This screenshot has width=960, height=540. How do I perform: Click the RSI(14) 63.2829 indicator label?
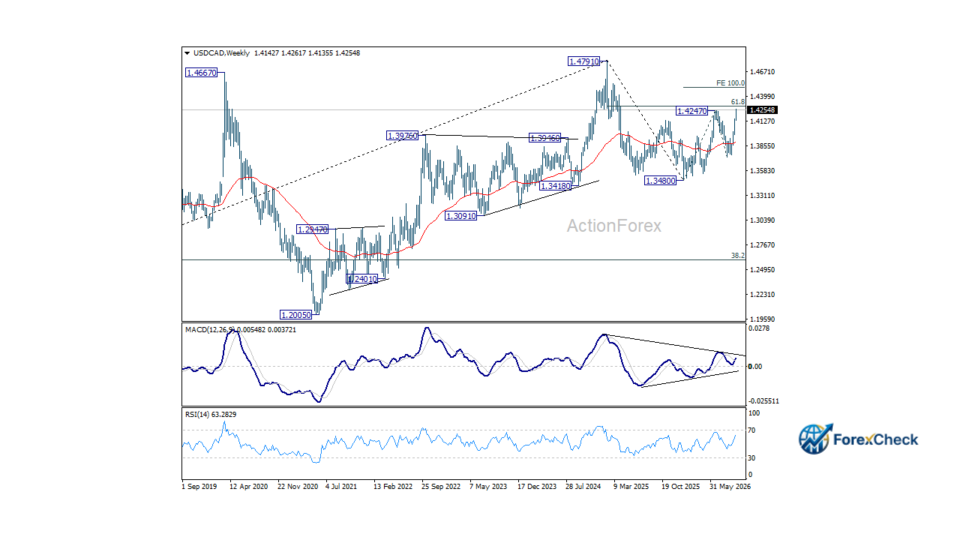coord(211,414)
